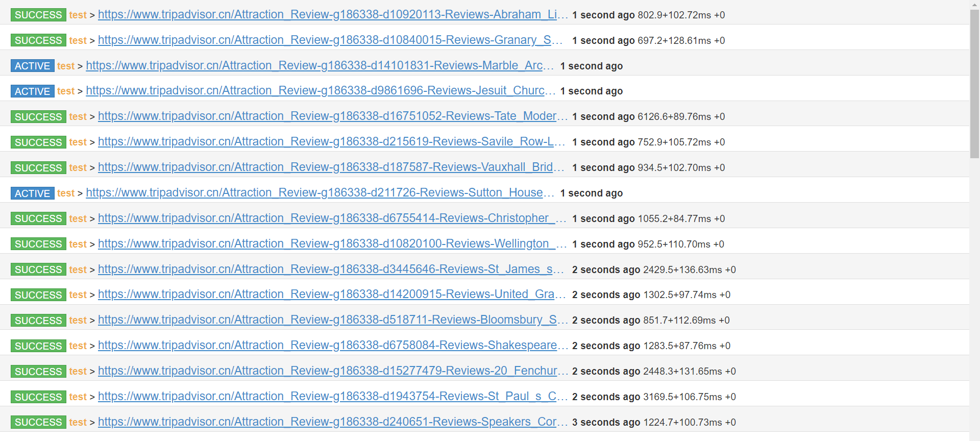Viewport: 980px width, 441px height.
Task: Click the scrollbar up arrow
Action: [975, 5]
